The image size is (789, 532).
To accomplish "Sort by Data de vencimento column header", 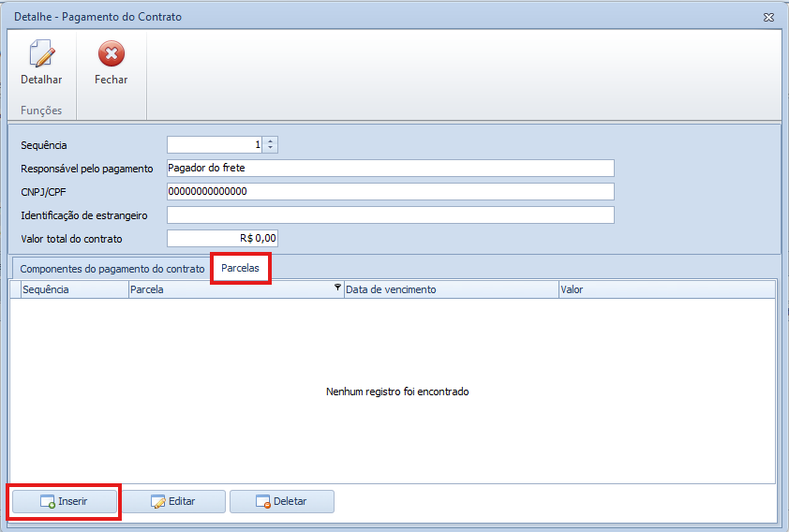I will click(x=450, y=289).
